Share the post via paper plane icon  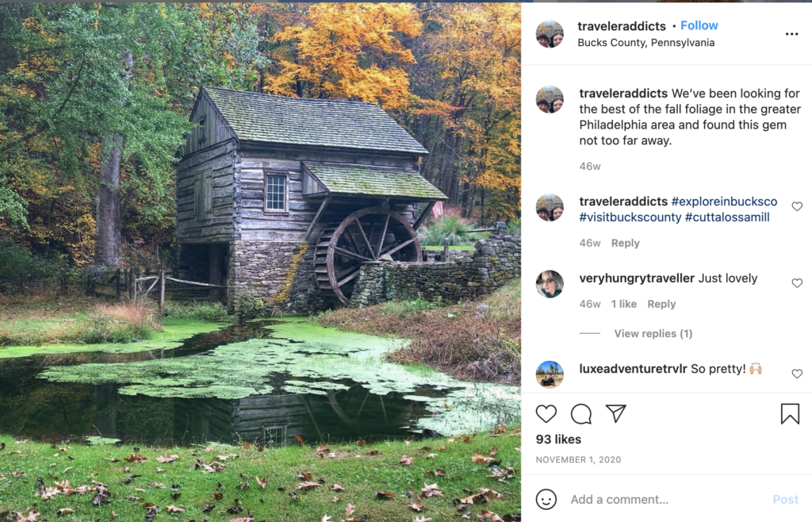point(616,413)
